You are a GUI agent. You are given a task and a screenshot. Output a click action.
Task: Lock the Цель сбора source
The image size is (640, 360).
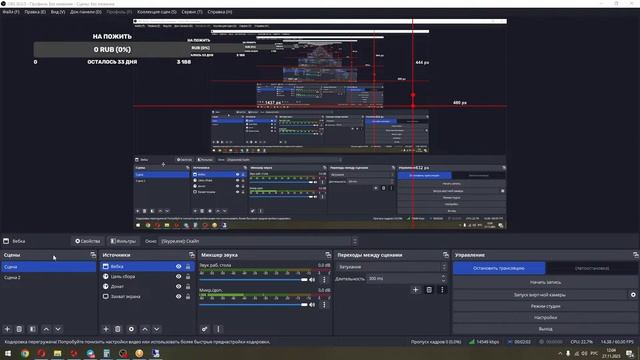pyautogui.click(x=188, y=276)
